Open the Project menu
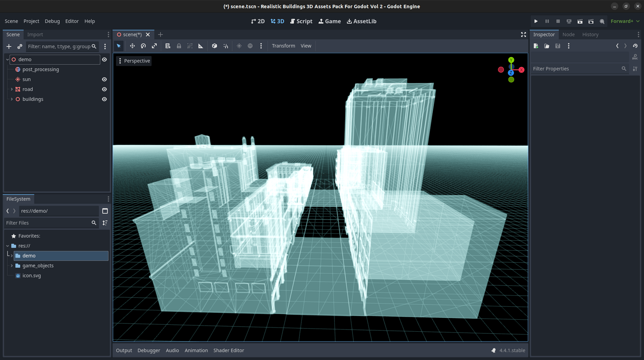This screenshot has width=644, height=360. pos(31,21)
